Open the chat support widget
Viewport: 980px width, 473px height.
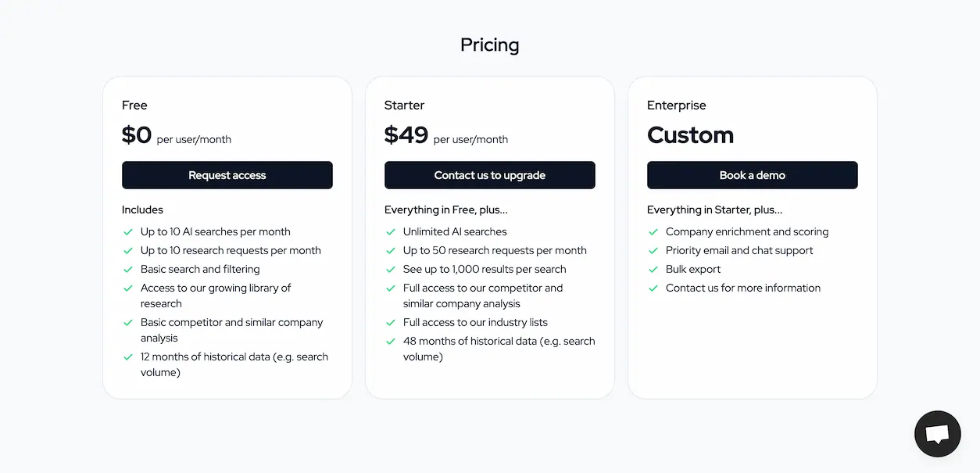[937, 433]
